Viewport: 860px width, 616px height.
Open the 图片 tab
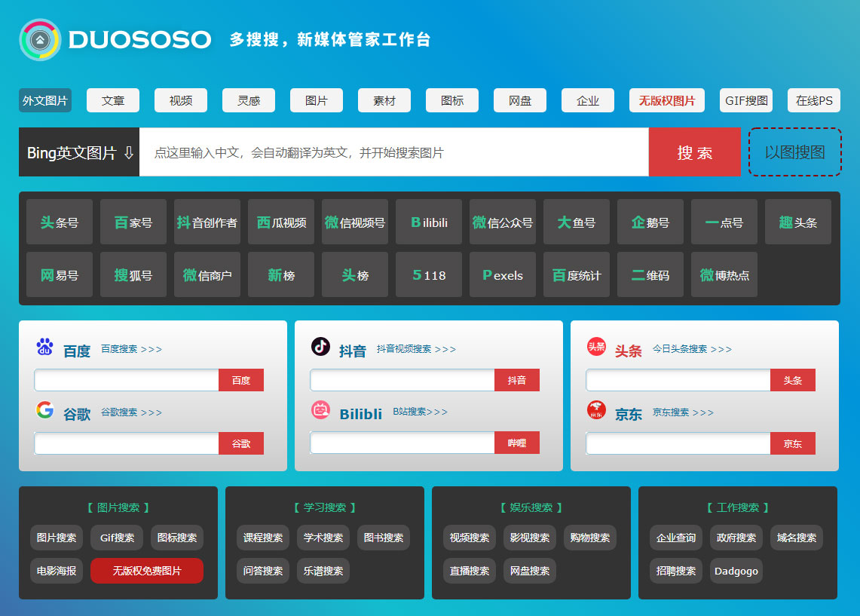click(x=317, y=100)
